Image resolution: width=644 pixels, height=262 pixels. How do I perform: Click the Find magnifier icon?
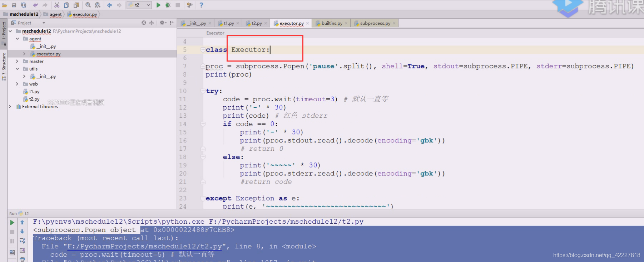[x=88, y=5]
